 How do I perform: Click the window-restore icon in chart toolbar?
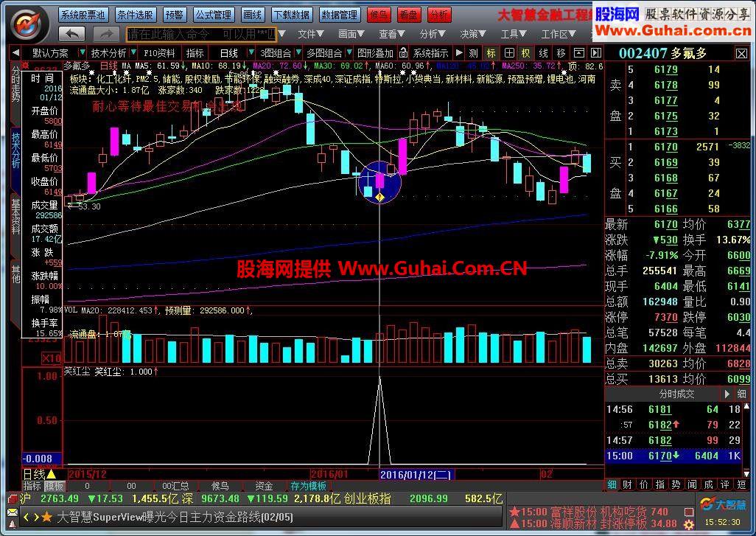[578, 52]
